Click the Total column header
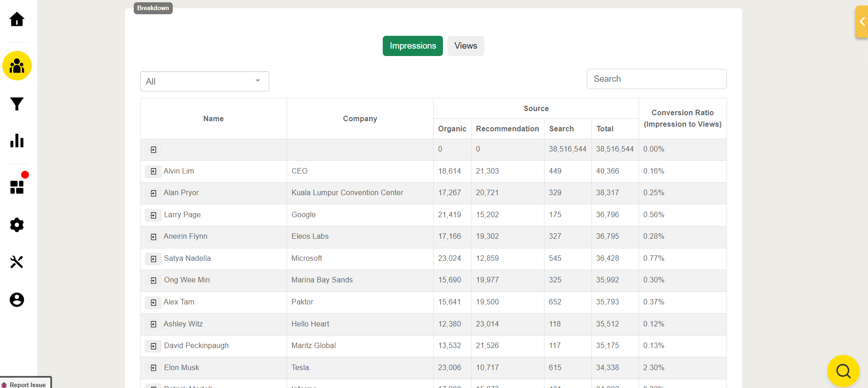The height and width of the screenshot is (388, 868). click(605, 129)
